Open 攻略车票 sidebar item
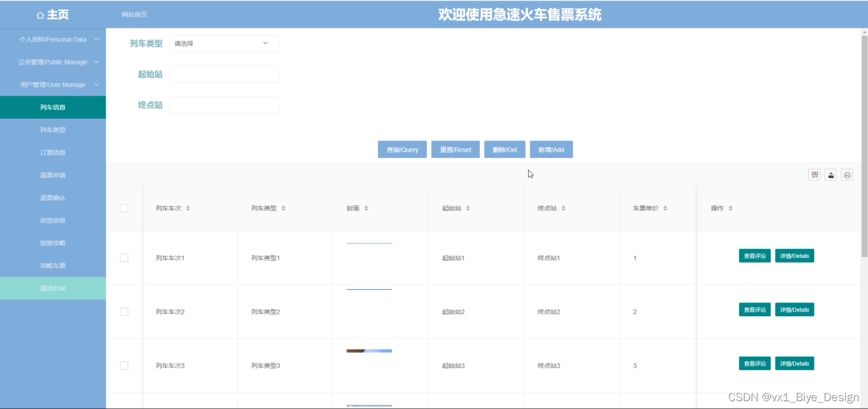Viewport: 868px width, 409px height. (53, 266)
